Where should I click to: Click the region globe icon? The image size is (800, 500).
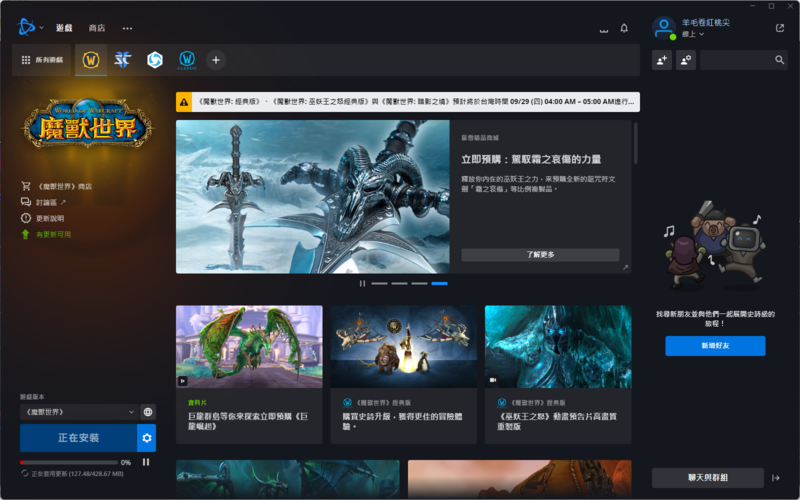click(148, 412)
